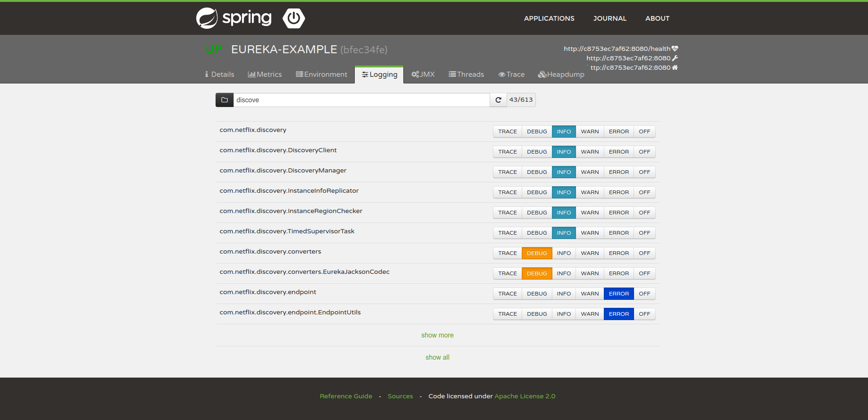Turn OFF the EndpointUtils logger
This screenshot has height=420, width=868.
(x=644, y=314)
